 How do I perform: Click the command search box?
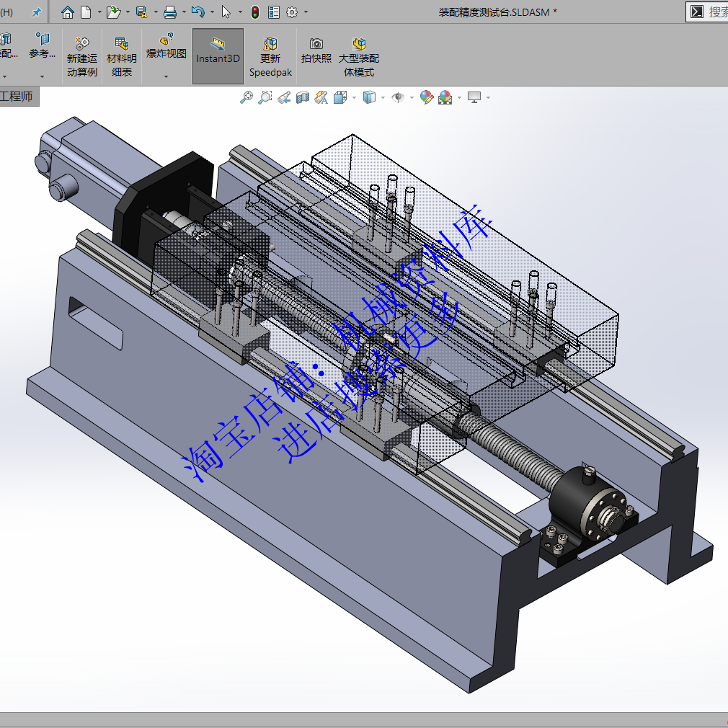[707, 12]
